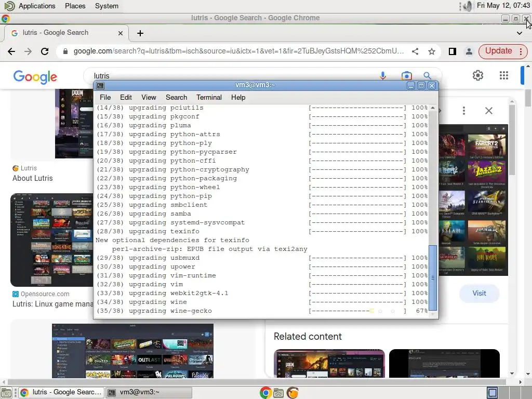Open the terminal Edit menu
Viewport: 532px width, 399px height.
click(126, 97)
